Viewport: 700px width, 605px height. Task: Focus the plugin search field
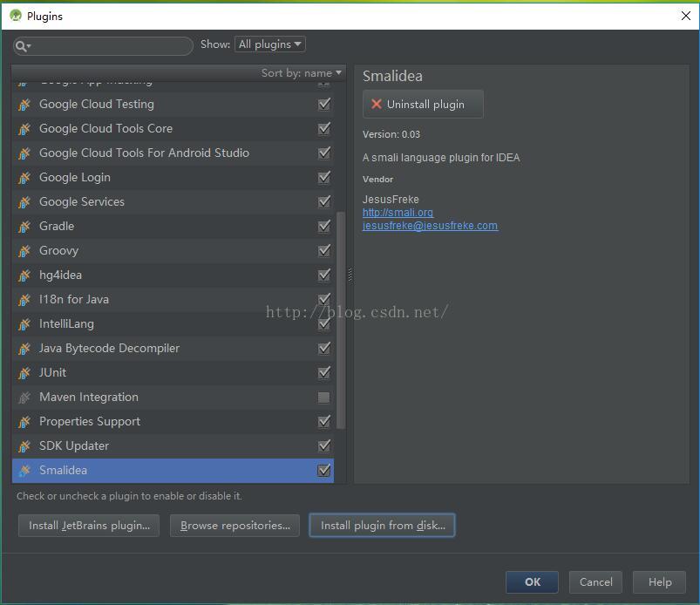[x=104, y=46]
